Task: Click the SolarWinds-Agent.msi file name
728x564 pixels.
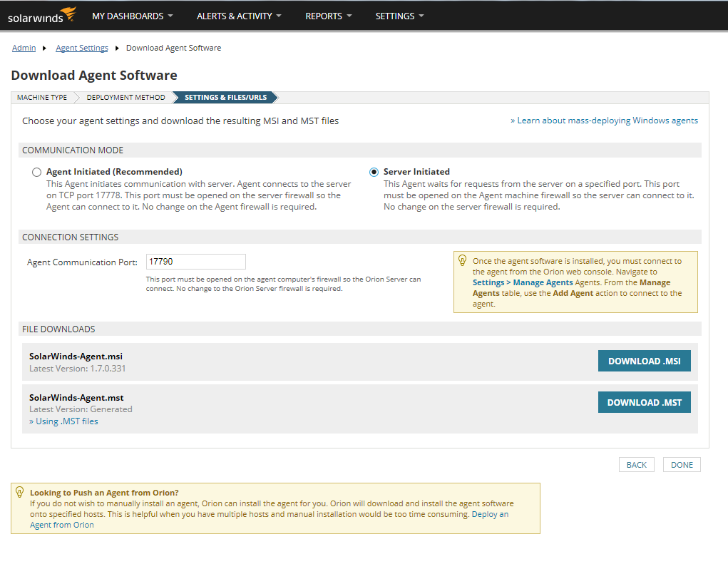Action: 76,357
